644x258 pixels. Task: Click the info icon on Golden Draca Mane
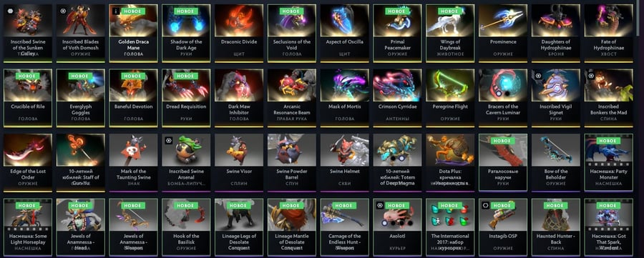click(x=116, y=11)
